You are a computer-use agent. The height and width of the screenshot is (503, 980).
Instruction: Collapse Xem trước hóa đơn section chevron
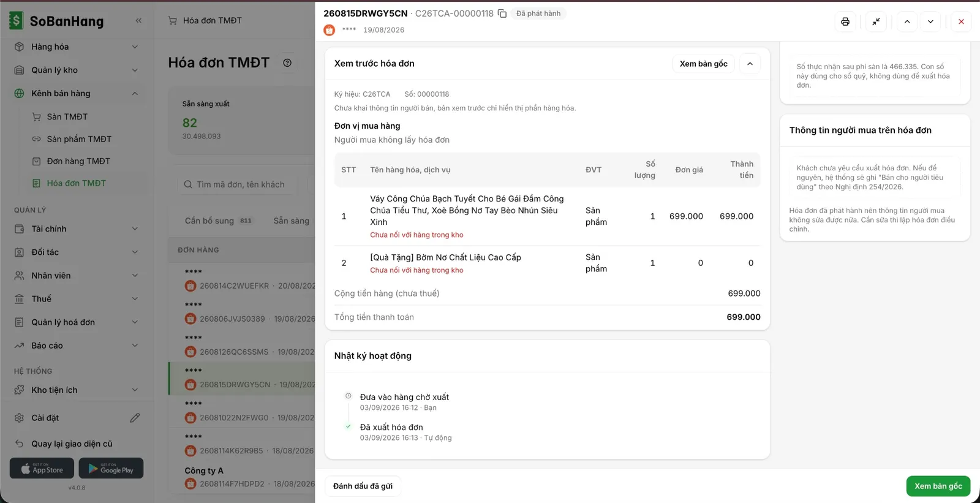click(x=750, y=64)
